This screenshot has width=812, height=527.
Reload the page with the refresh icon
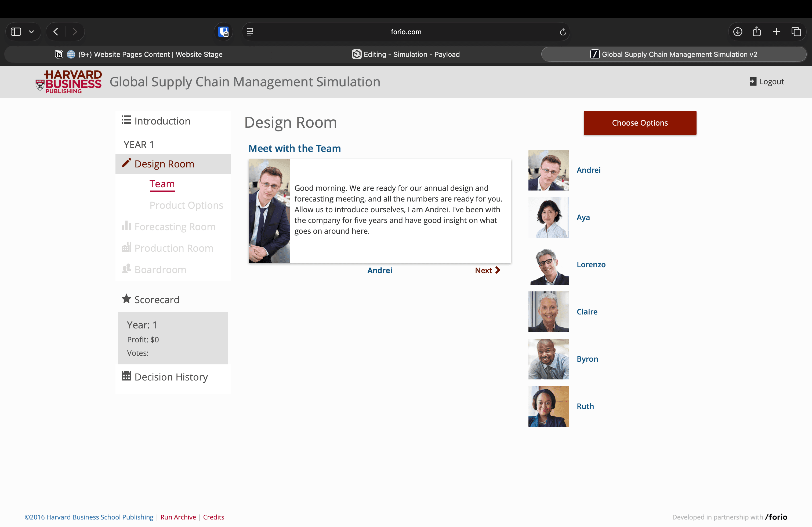coord(563,32)
